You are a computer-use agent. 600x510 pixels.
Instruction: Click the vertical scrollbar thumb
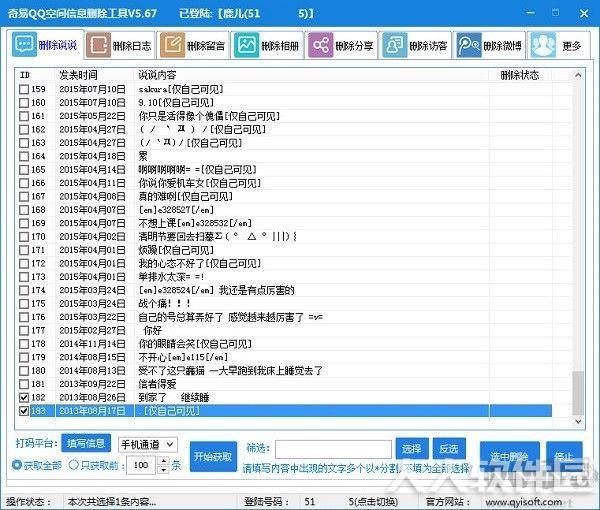click(x=578, y=393)
